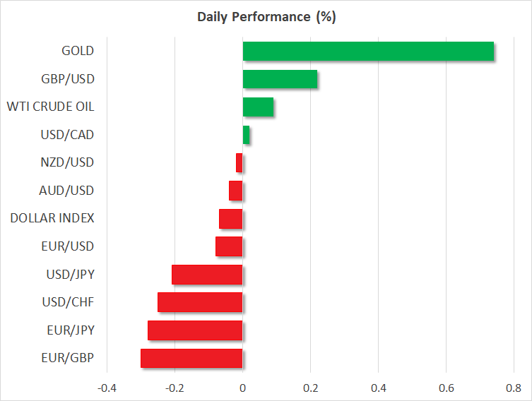Image resolution: width=532 pixels, height=401 pixels.
Task: Click the -0.4 axis tick label
Action: (x=107, y=388)
